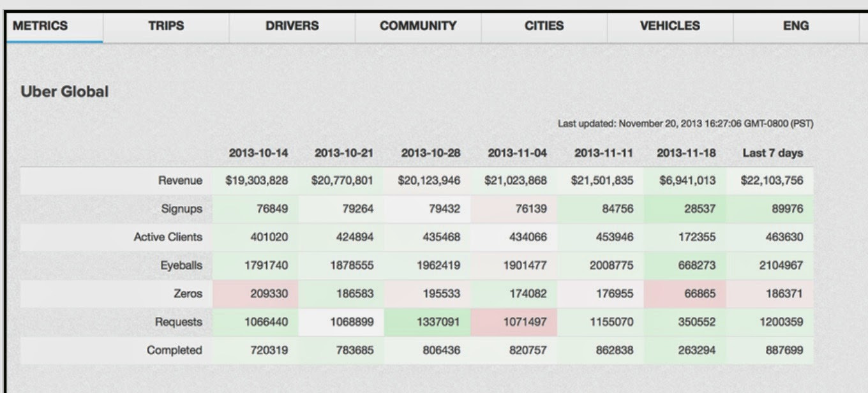Click active clients cell 463630
The image size is (868, 393).
click(x=770, y=237)
